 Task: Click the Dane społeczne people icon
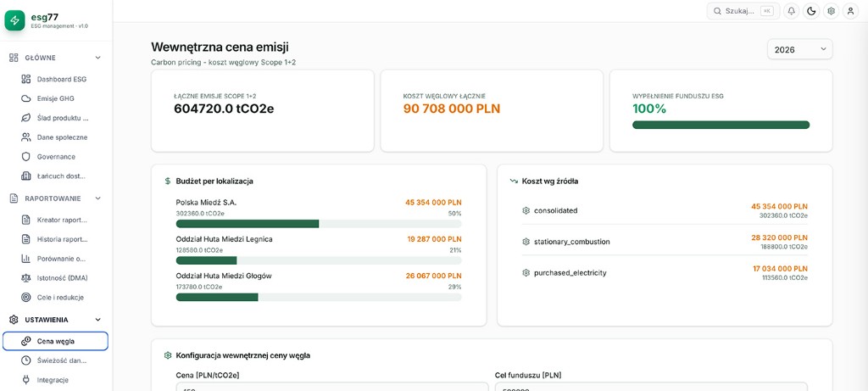(x=25, y=137)
